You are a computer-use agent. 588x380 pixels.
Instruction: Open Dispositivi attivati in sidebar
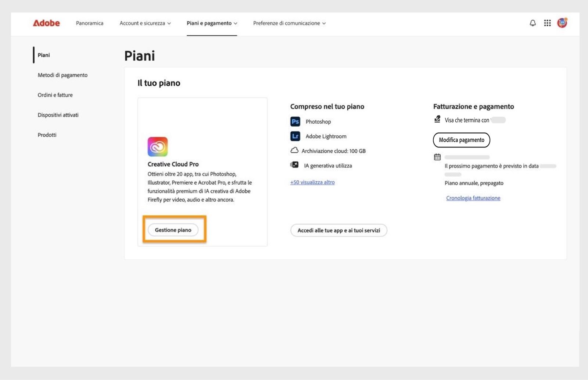(58, 115)
